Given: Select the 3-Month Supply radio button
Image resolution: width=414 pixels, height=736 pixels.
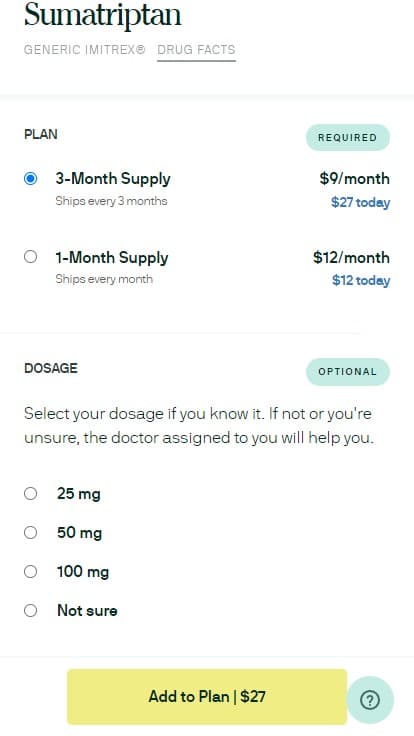Looking at the screenshot, I should (x=31, y=178).
